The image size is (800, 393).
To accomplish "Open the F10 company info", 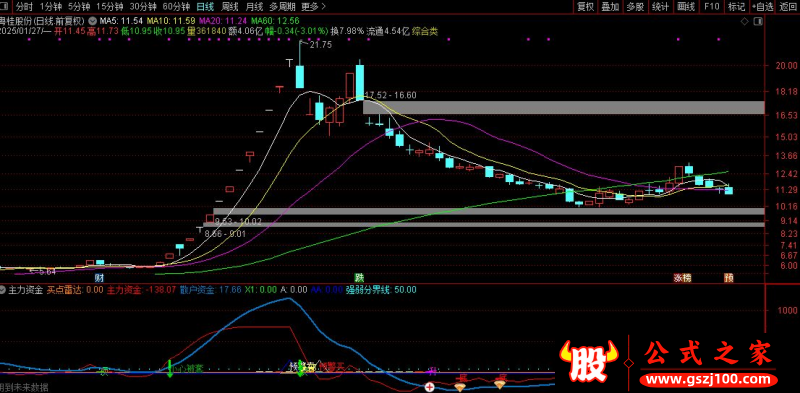I will (711, 7).
